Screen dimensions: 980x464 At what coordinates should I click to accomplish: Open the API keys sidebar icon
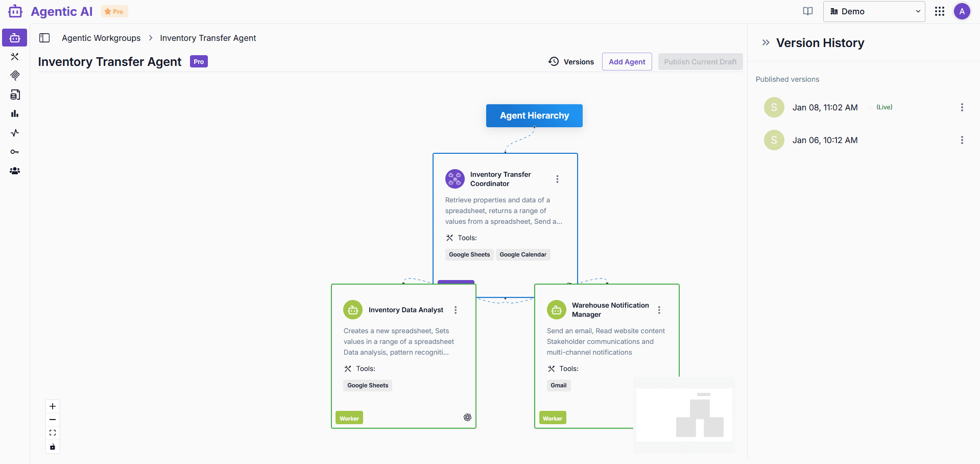point(15,152)
